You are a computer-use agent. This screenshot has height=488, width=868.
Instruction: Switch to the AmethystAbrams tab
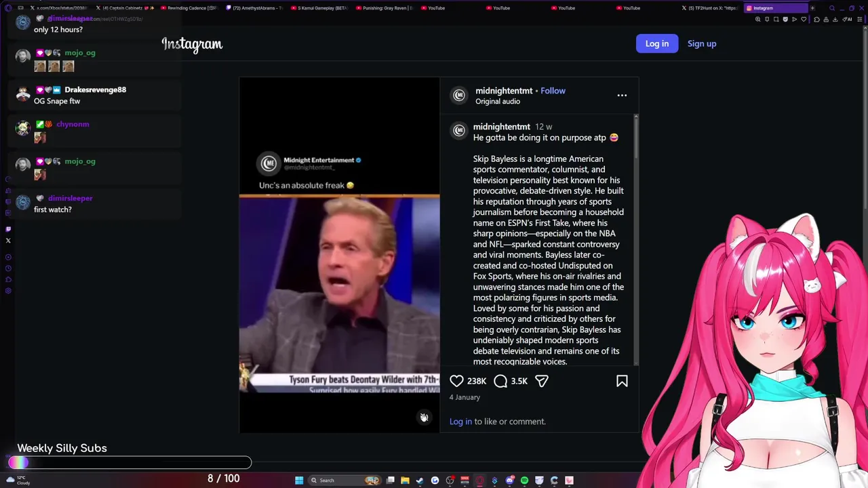[256, 8]
